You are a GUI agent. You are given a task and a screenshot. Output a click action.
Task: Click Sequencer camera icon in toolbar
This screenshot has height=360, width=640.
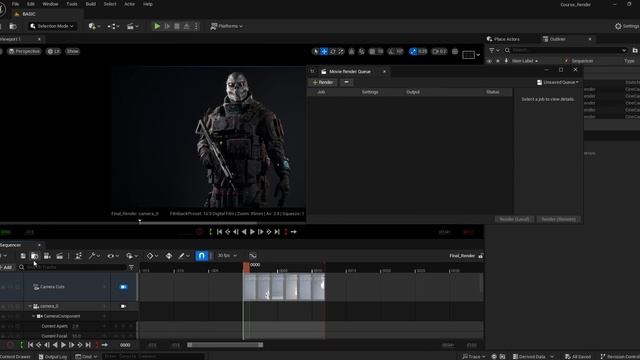point(47,256)
